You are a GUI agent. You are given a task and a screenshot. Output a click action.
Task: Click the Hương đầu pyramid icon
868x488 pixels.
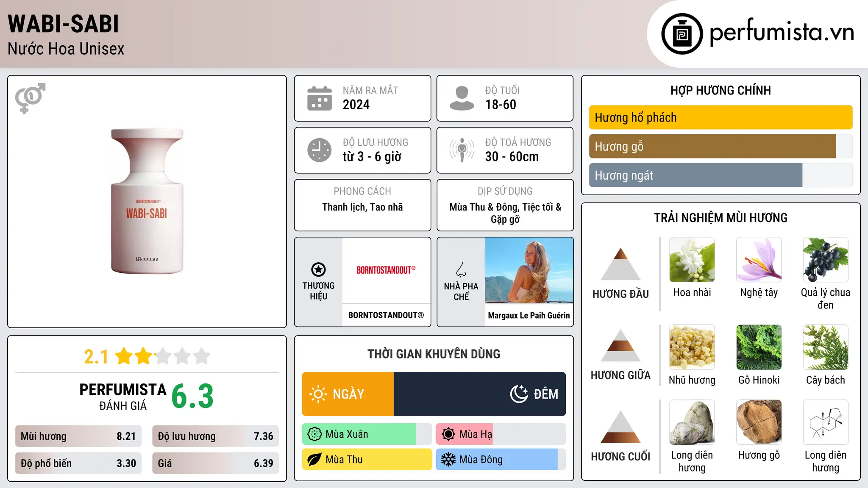coord(620,264)
